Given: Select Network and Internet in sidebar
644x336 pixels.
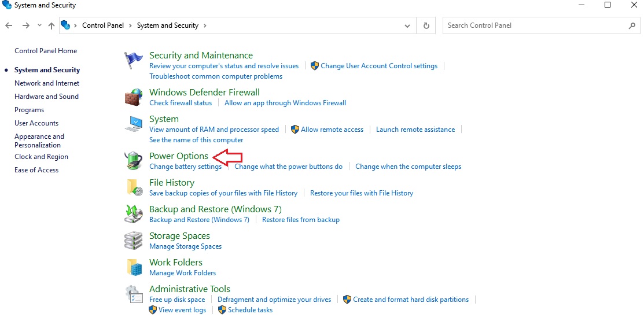Looking at the screenshot, I should coord(47,83).
